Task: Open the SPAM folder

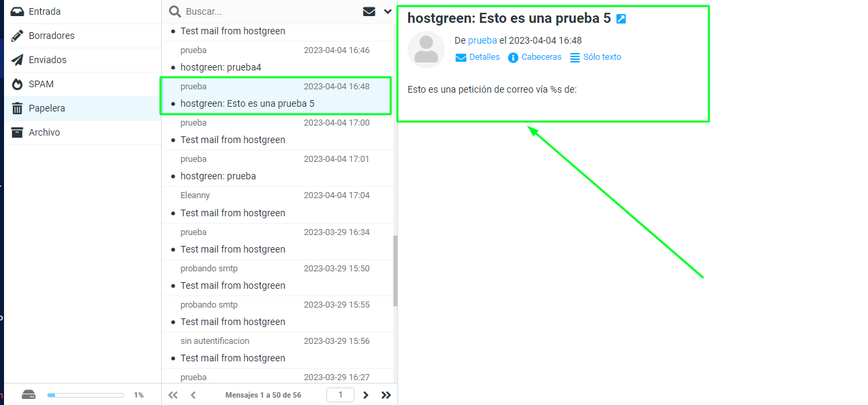Action: (x=41, y=84)
